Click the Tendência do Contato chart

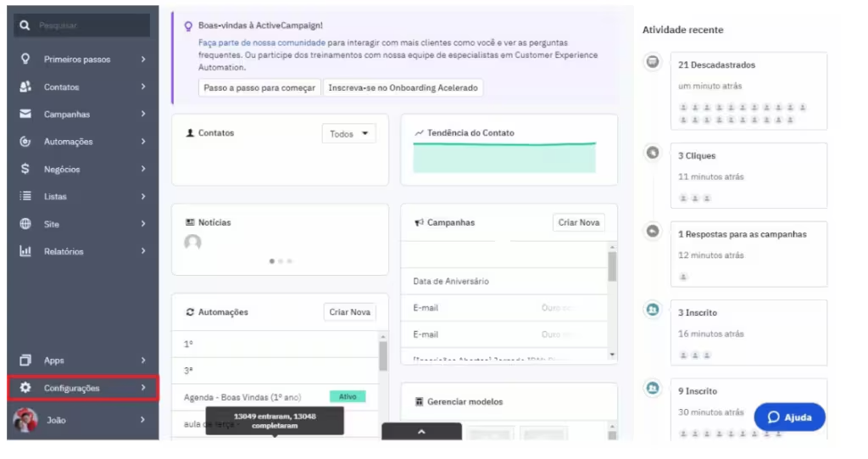[504, 158]
